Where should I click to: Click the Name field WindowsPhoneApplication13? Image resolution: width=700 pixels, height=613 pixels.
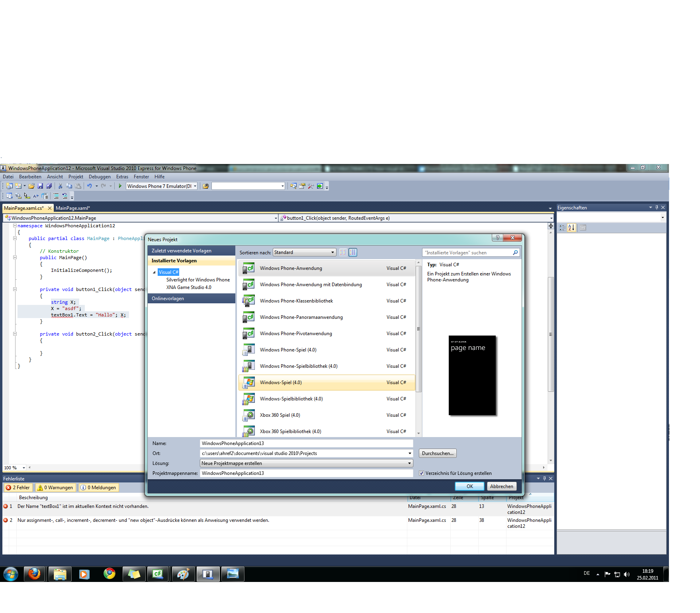tap(306, 443)
